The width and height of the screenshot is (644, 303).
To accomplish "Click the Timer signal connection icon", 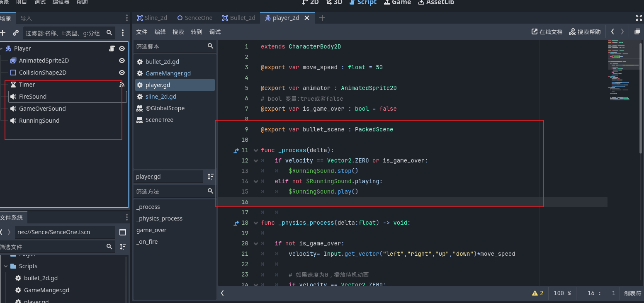I will tap(122, 85).
